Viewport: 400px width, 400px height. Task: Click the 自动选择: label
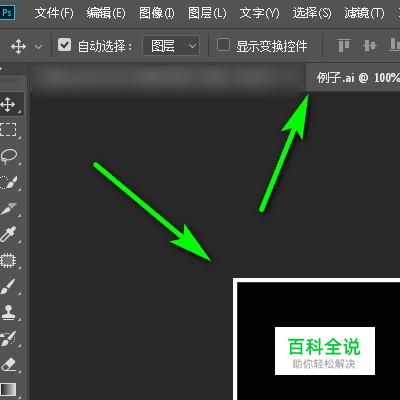tap(105, 46)
